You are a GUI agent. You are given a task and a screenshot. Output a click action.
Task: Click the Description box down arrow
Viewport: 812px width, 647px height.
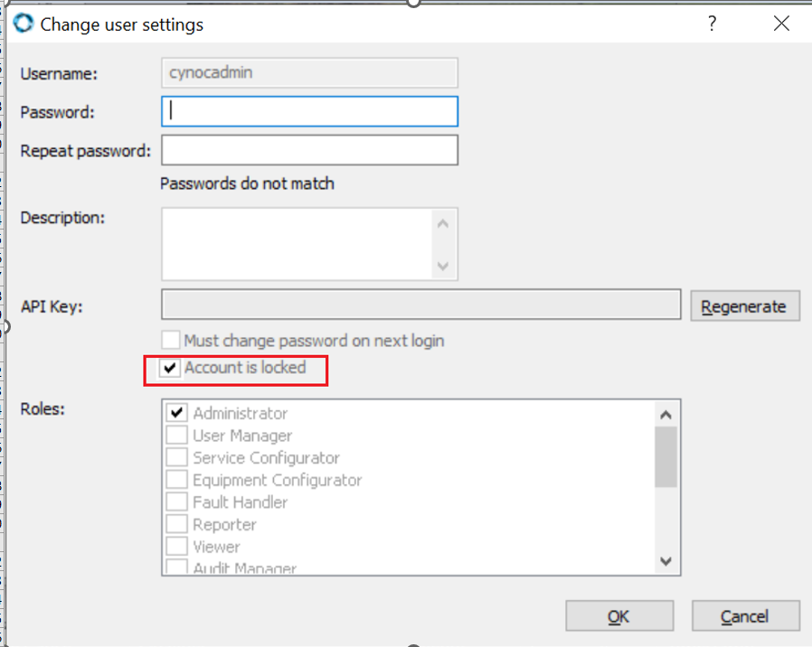443,266
